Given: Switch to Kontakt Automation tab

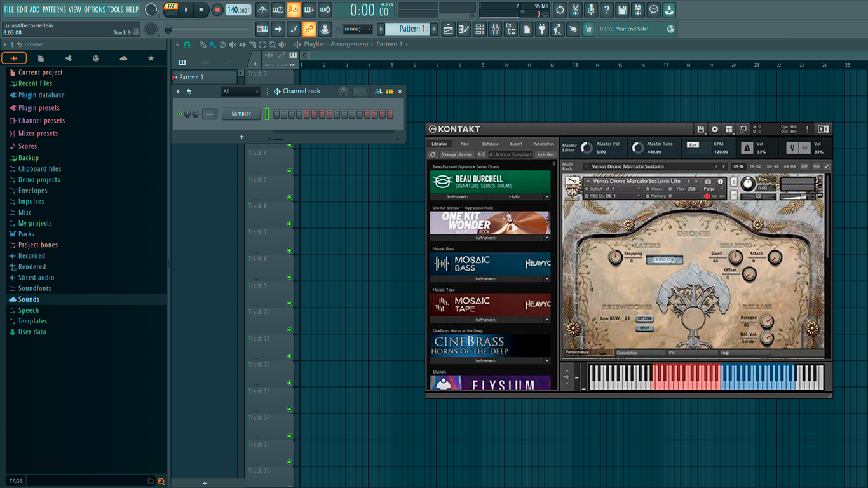Looking at the screenshot, I should pos(543,144).
